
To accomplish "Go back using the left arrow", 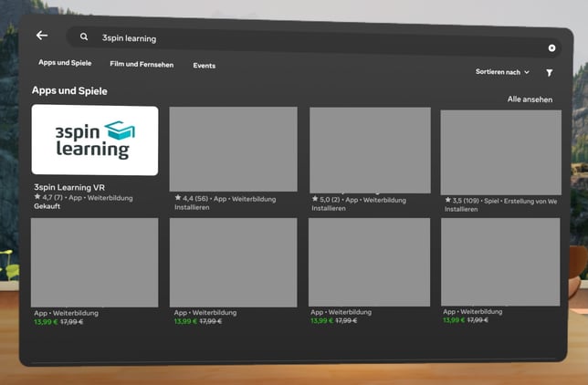I will [x=42, y=36].
